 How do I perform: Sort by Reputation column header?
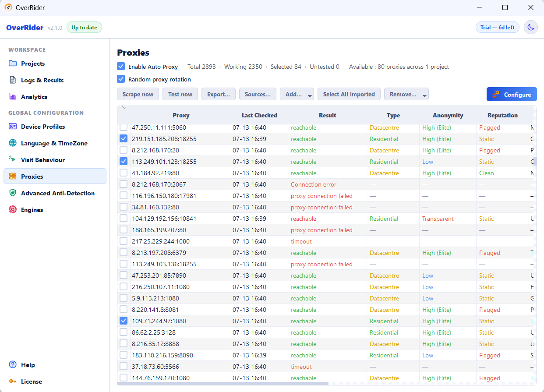click(503, 115)
